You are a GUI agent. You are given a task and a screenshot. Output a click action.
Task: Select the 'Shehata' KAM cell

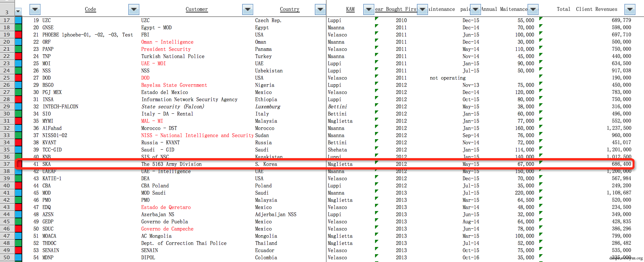[337, 150]
